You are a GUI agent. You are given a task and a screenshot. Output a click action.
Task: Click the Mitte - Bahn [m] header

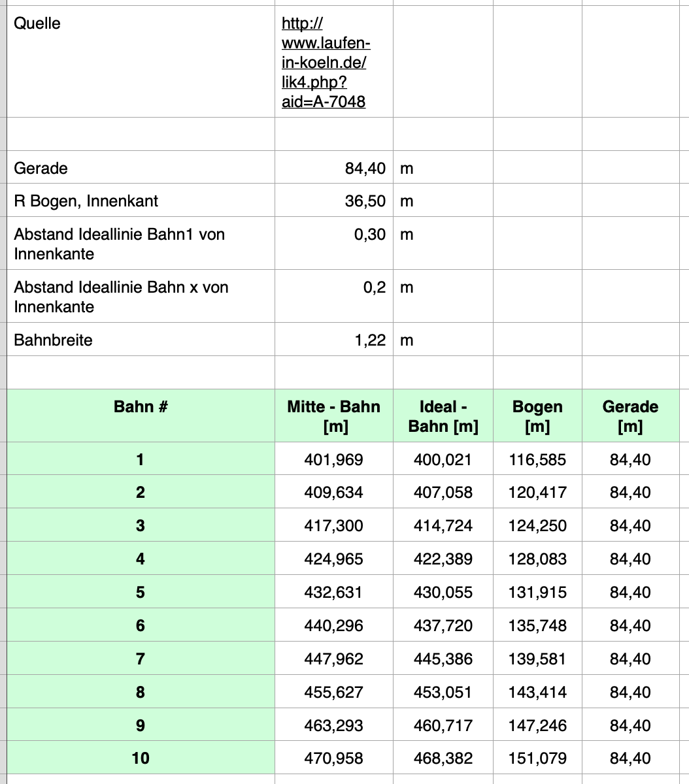point(333,416)
